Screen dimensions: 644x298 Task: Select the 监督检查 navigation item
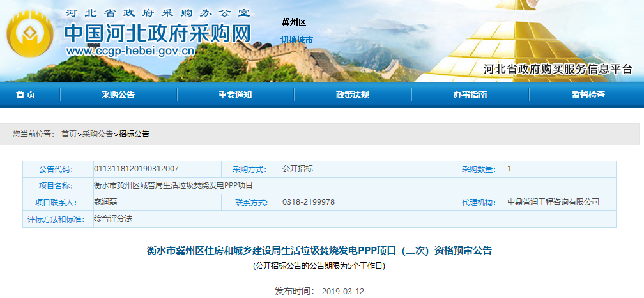click(588, 95)
